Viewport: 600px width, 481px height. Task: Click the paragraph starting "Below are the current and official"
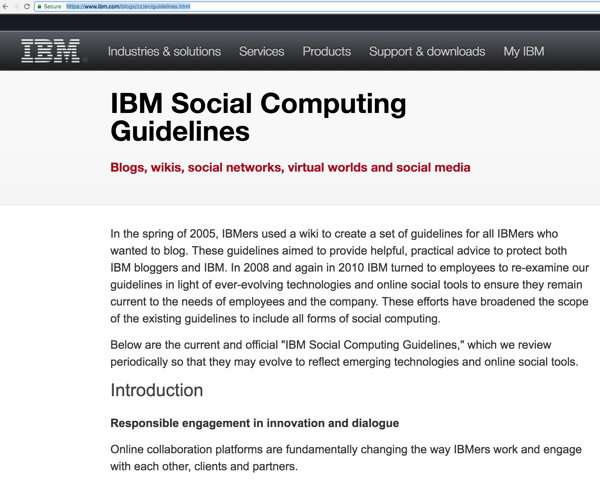[x=344, y=353]
